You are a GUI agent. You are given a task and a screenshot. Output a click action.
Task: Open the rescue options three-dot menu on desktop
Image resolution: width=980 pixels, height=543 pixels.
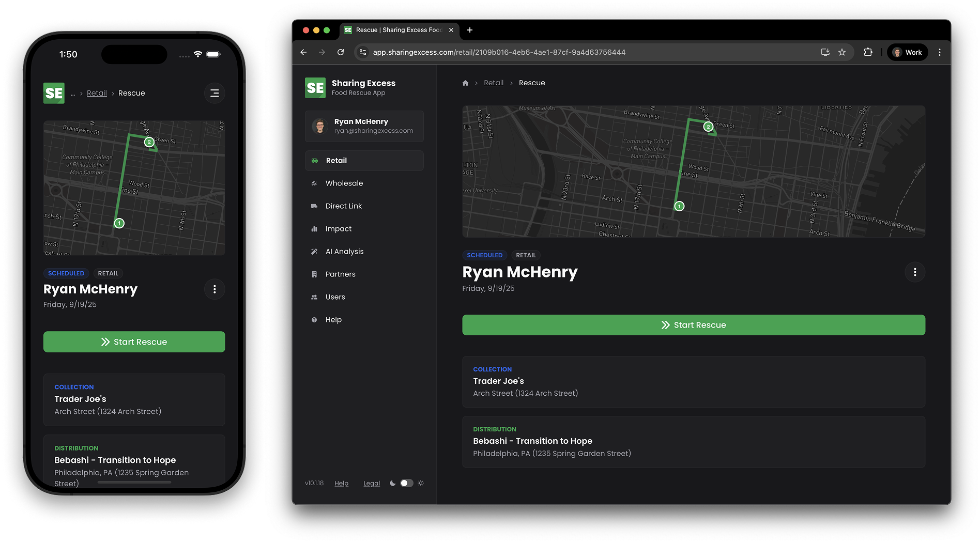[914, 272]
